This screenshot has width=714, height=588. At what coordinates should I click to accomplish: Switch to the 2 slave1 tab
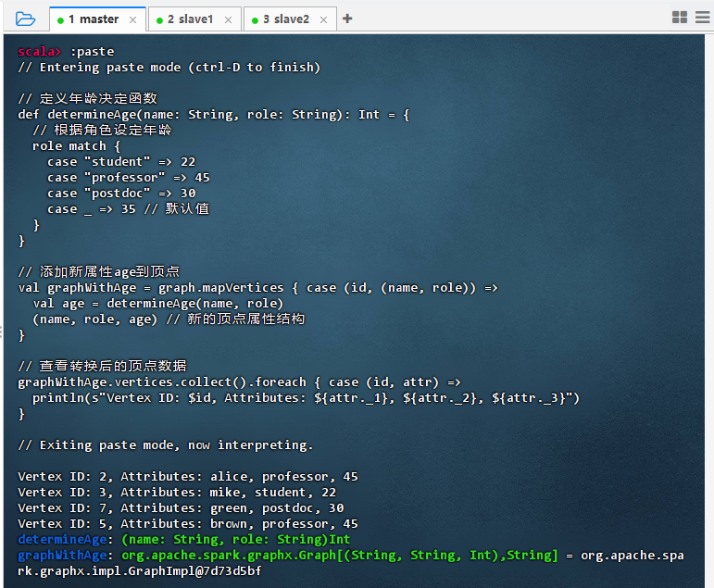click(x=194, y=19)
